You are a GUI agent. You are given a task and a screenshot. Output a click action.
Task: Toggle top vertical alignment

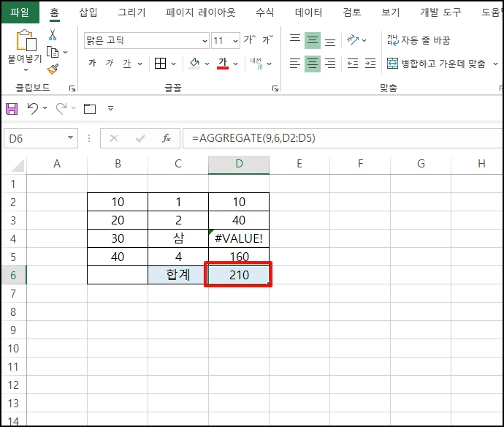click(295, 40)
